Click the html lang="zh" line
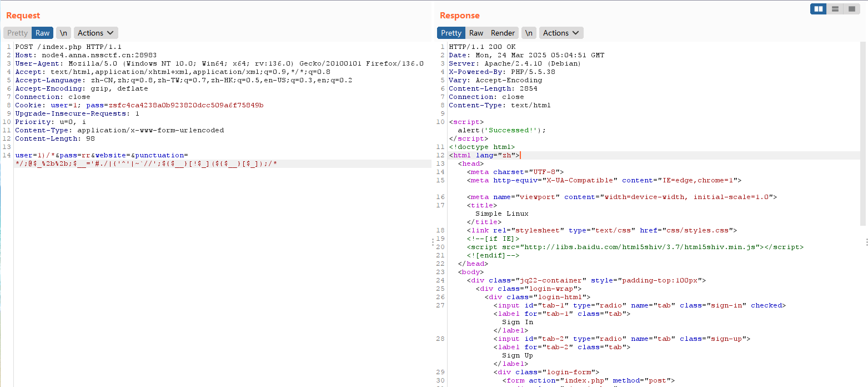Screen dimensions: 868x387 pyautogui.click(x=484, y=155)
